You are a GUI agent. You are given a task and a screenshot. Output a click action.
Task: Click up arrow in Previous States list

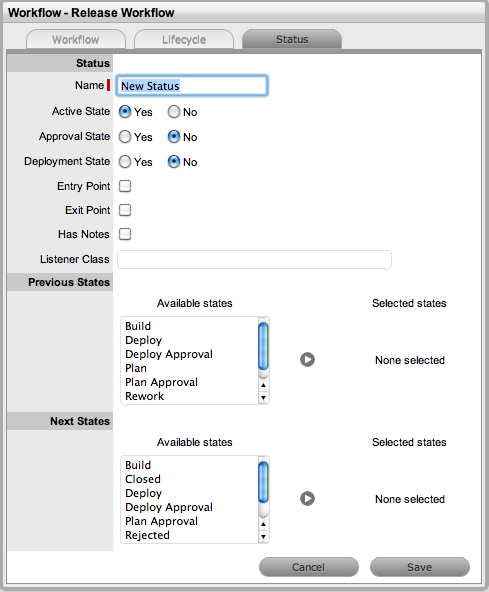263,385
